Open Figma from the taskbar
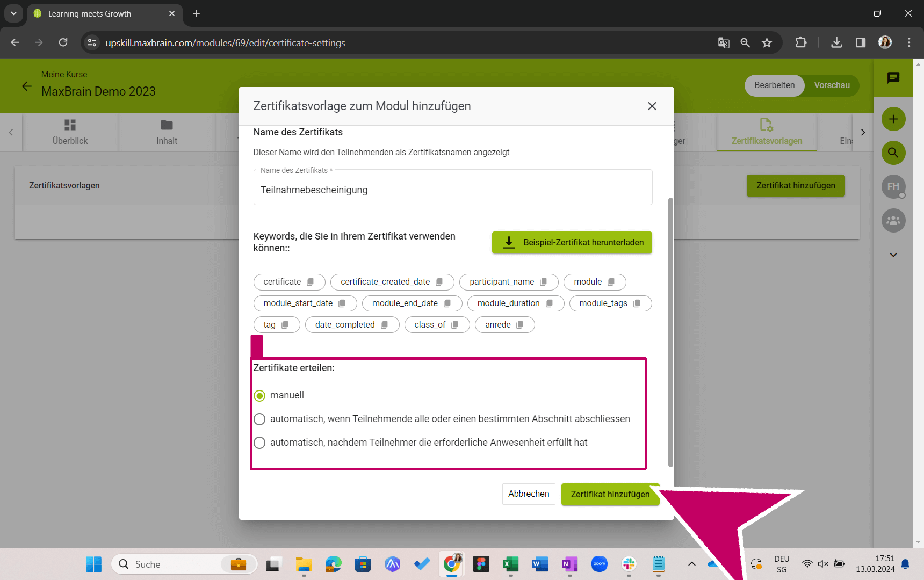The height and width of the screenshot is (580, 924). (481, 564)
